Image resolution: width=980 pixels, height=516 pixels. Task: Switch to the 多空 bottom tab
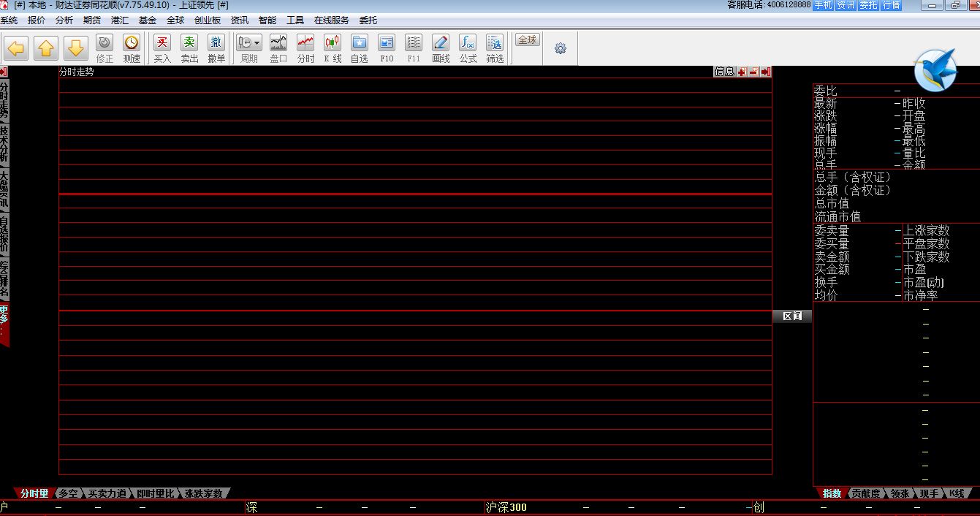click(68, 493)
